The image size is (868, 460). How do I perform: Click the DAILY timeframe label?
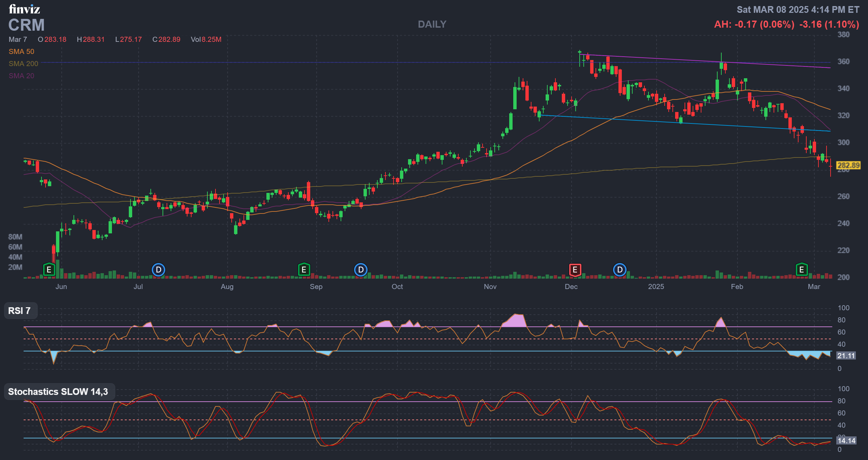(x=432, y=24)
